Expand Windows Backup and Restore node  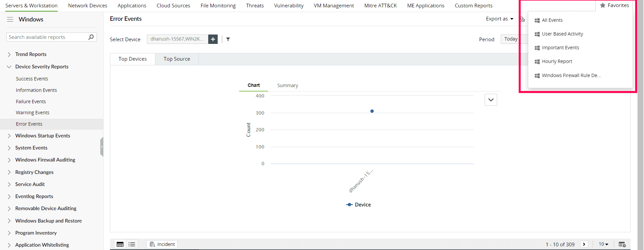9,221
